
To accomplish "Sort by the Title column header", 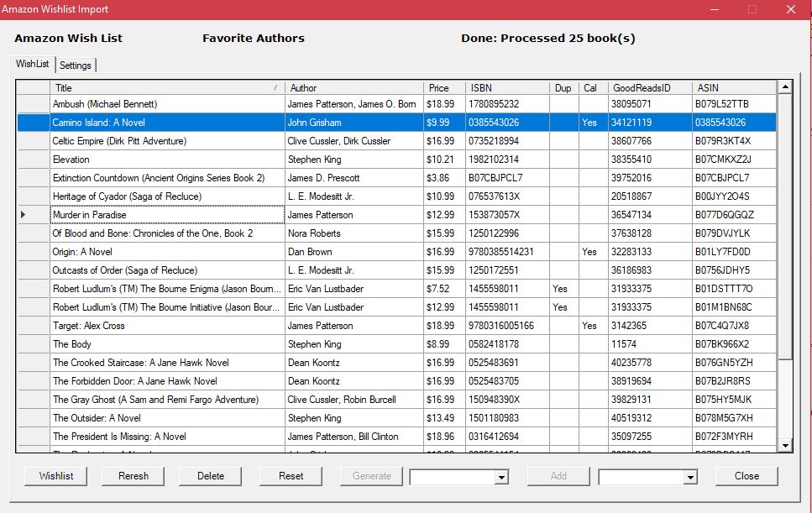I will [167, 87].
